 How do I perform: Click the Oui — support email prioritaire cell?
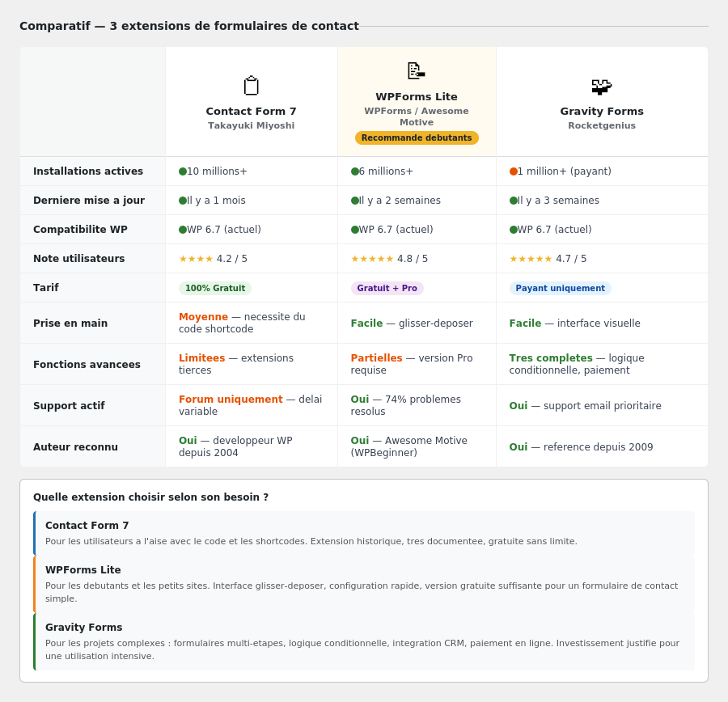click(602, 406)
